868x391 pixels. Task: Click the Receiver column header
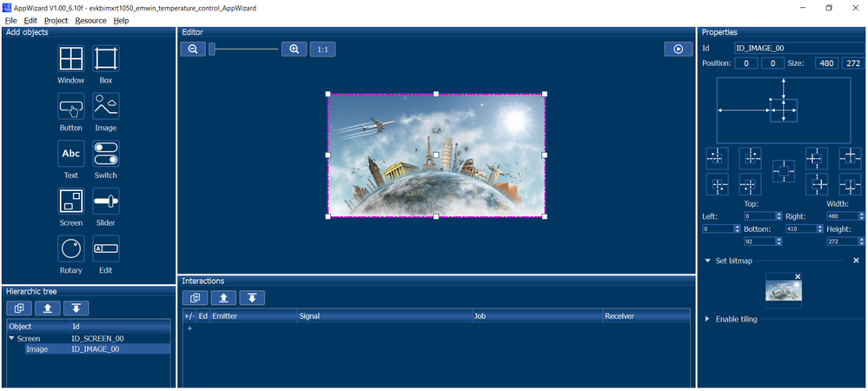[x=646, y=315]
